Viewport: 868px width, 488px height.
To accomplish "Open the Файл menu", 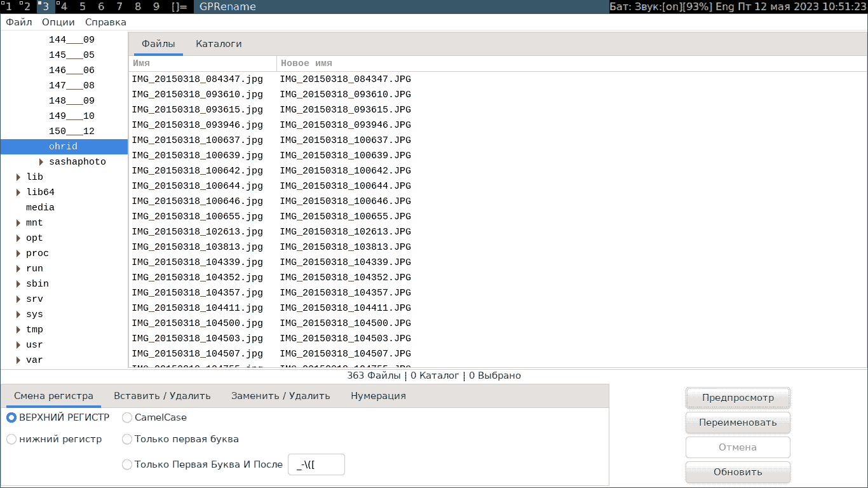I will pos(19,22).
